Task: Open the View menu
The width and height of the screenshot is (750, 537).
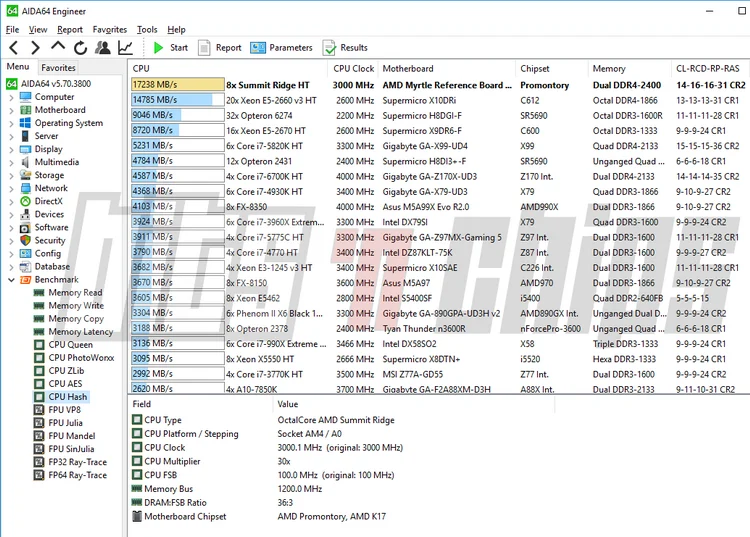Action: click(x=38, y=30)
